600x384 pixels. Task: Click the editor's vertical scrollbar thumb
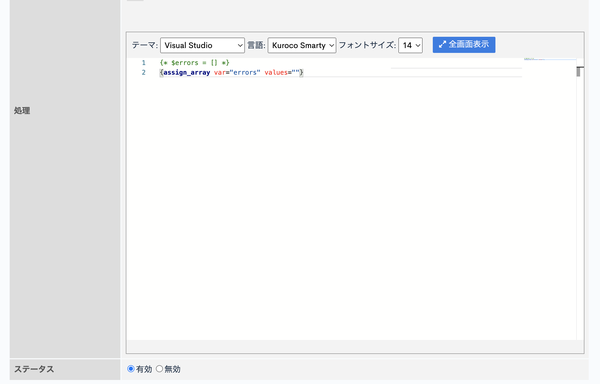(x=580, y=72)
